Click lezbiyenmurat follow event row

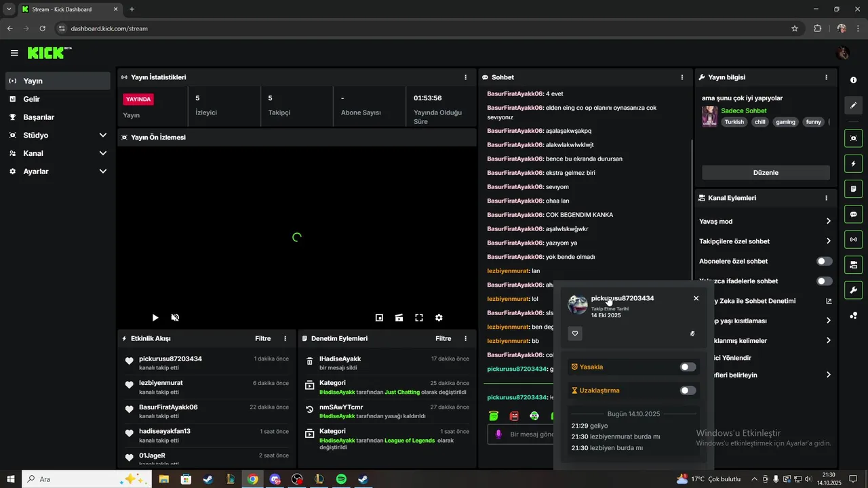pyautogui.click(x=207, y=387)
